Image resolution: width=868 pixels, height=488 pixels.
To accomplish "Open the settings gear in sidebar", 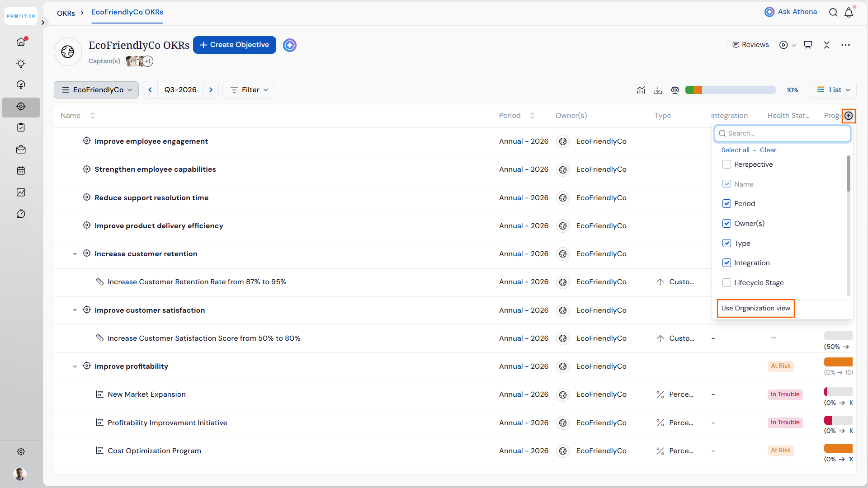I will click(21, 451).
